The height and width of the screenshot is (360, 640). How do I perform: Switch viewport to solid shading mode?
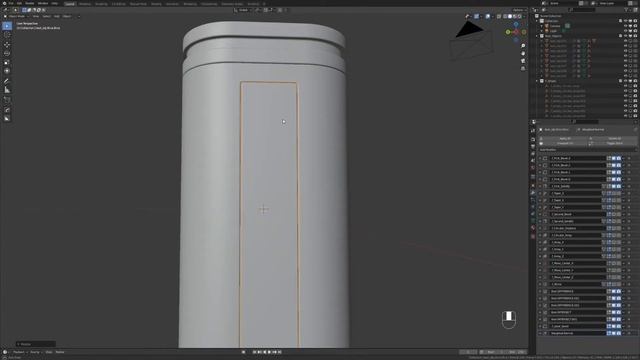pos(510,16)
